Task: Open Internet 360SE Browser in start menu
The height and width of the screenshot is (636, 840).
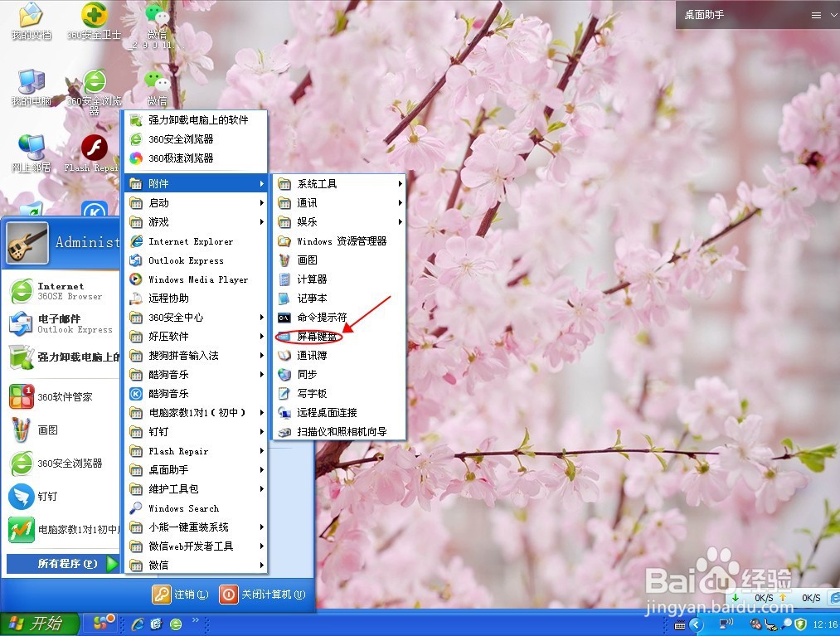Action: [x=63, y=291]
